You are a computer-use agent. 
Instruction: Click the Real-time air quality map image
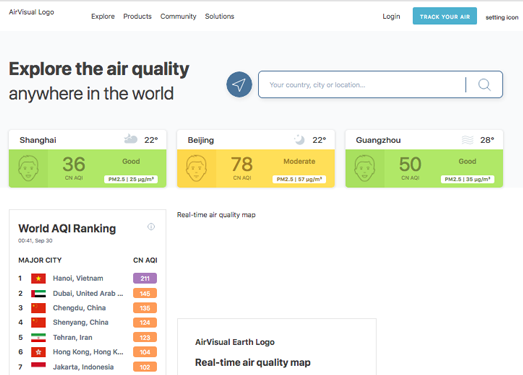[x=216, y=215]
